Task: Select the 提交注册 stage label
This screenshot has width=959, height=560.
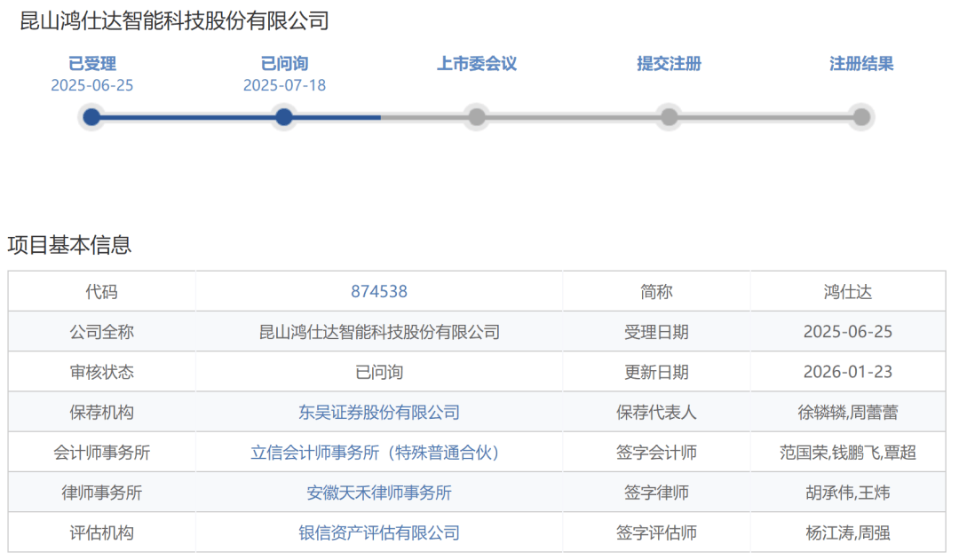Action: tap(670, 64)
